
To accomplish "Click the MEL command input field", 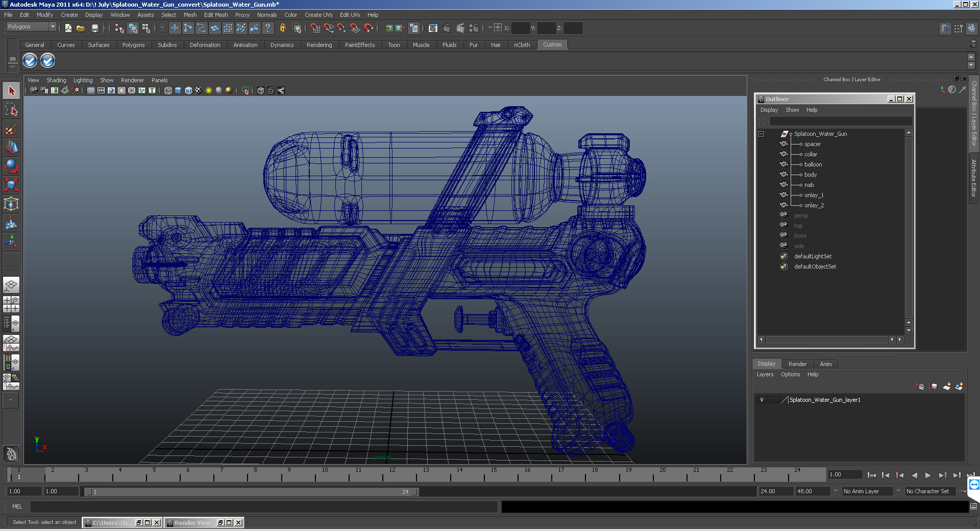I will pos(263,506).
